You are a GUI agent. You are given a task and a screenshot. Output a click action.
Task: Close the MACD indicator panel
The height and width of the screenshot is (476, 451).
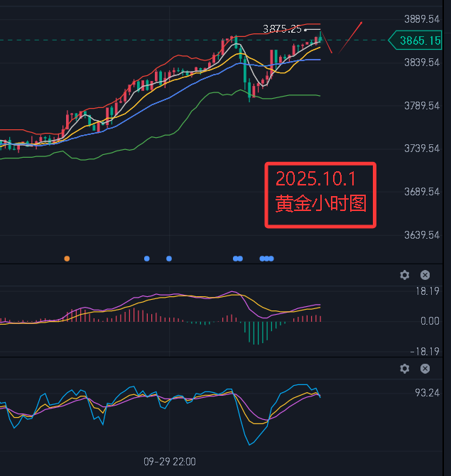pos(425,275)
